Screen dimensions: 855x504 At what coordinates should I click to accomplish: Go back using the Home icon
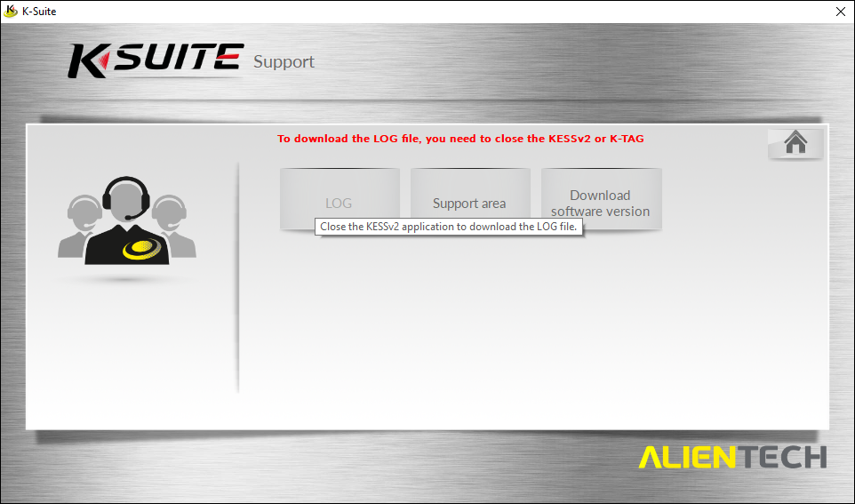[795, 143]
